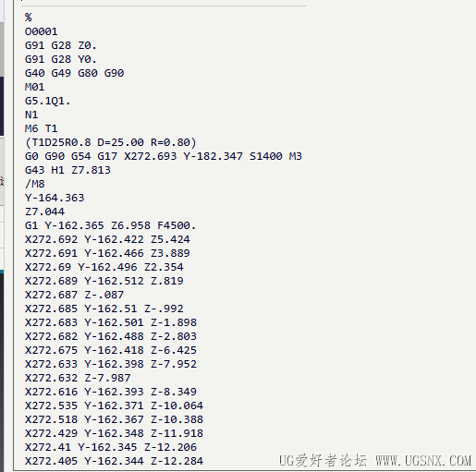Select the G91 G28 Z0. line
The height and width of the screenshot is (472, 476).
(61, 45)
